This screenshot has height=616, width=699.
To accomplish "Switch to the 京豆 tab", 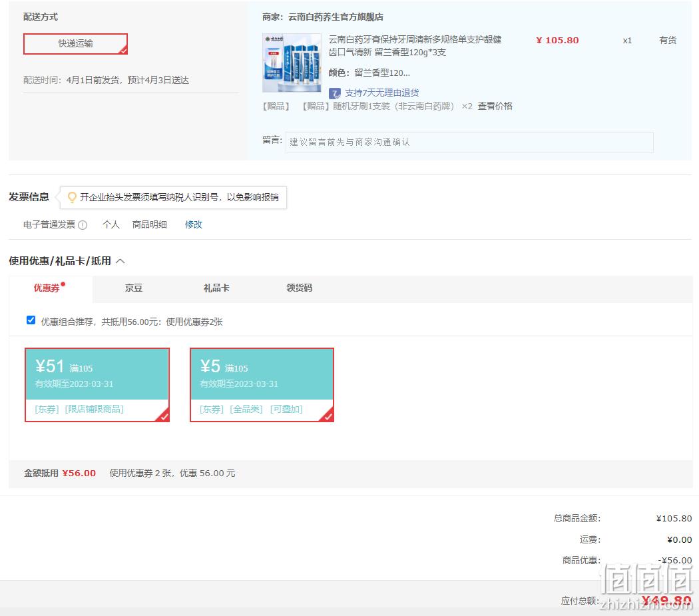I will pyautogui.click(x=134, y=288).
